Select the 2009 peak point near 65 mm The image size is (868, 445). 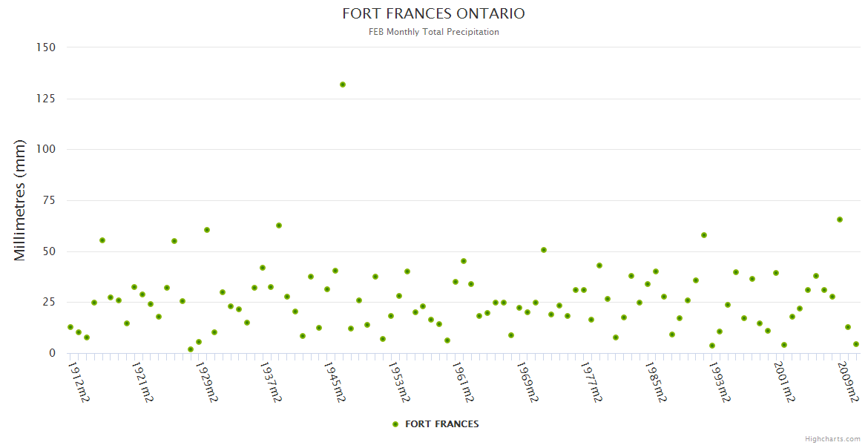point(840,220)
